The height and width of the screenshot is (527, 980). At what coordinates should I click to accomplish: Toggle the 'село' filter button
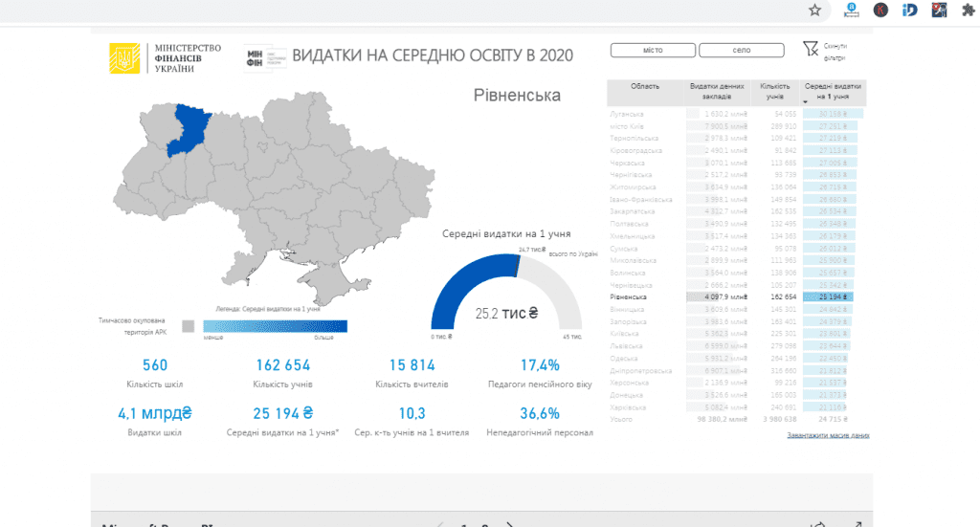[x=740, y=51]
